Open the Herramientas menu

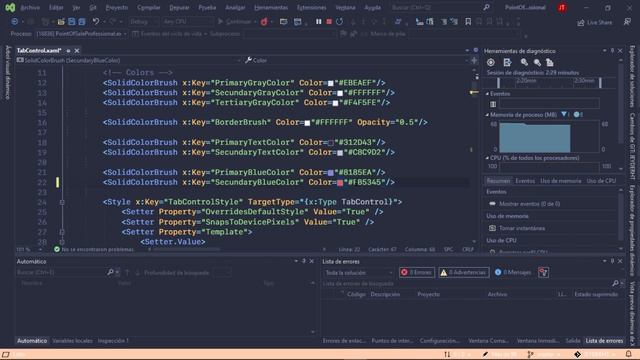coord(271,7)
